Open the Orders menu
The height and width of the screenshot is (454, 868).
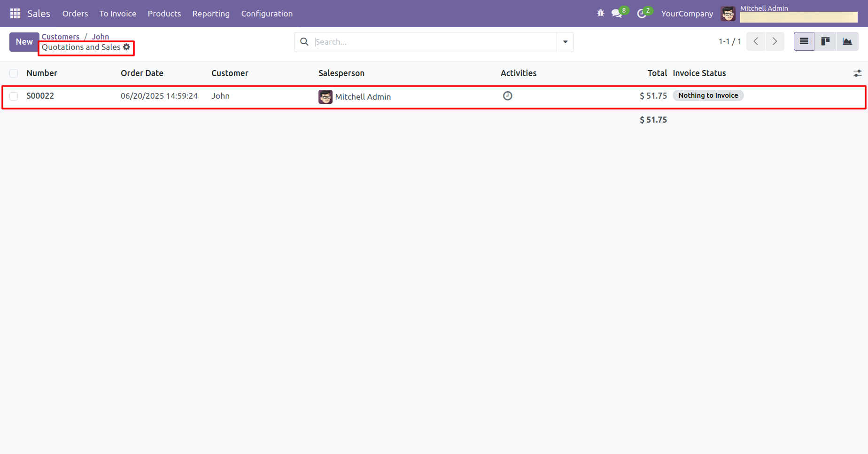[x=75, y=14]
